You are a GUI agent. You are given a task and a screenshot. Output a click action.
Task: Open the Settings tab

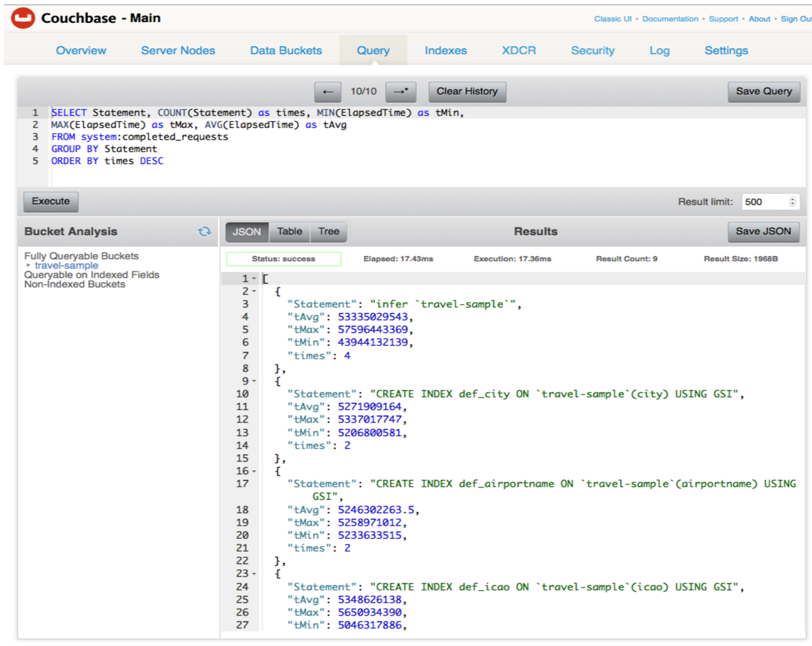(x=726, y=50)
